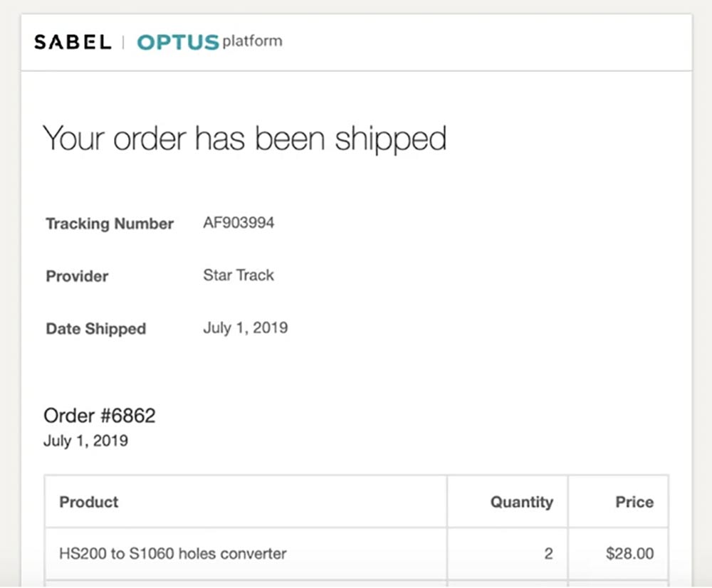Click the date below Order #6862
This screenshot has width=712, height=588.
tap(85, 441)
